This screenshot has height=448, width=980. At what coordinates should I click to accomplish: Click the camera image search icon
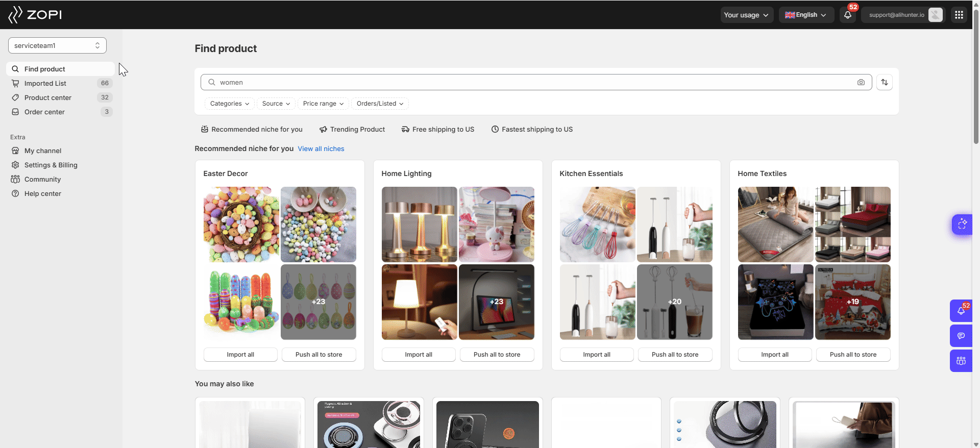pos(861,82)
